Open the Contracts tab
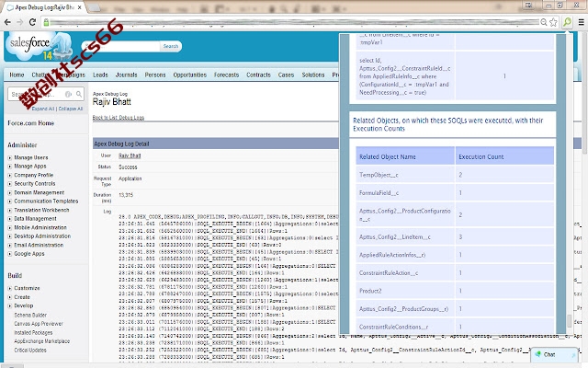 pyautogui.click(x=258, y=75)
